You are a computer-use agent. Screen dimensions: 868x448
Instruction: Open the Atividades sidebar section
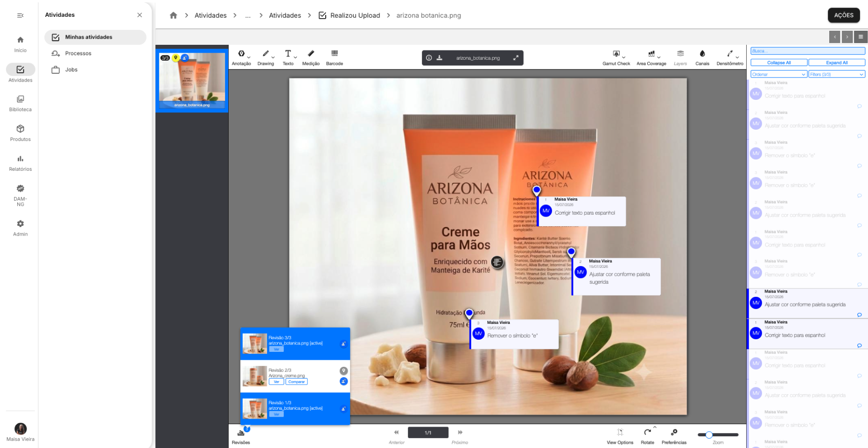pyautogui.click(x=21, y=74)
